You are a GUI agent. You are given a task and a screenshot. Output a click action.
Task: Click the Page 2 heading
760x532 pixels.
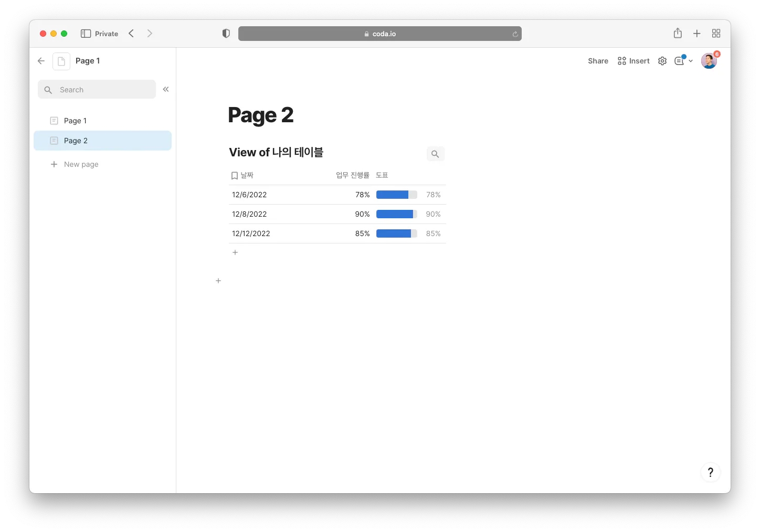(261, 115)
